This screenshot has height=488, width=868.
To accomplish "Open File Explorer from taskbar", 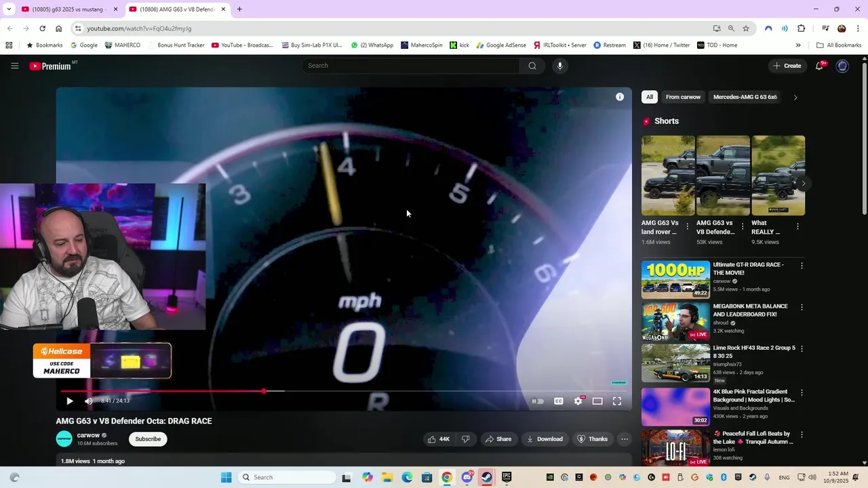I will tap(387, 477).
